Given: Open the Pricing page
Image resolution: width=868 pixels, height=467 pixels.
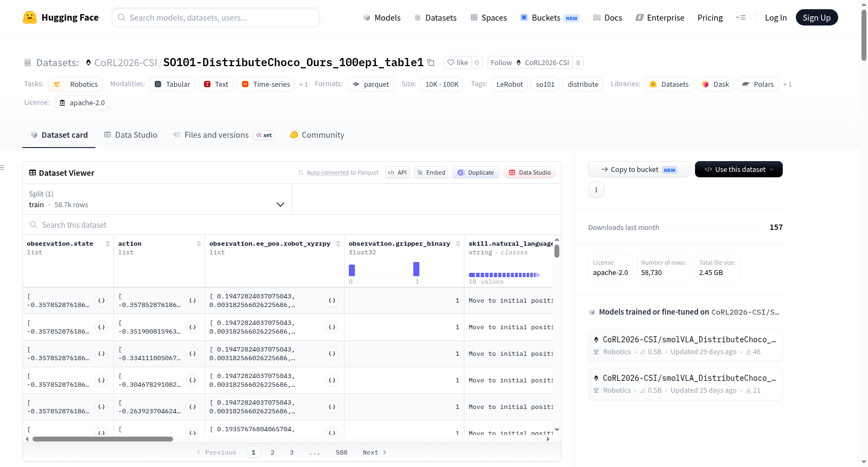Looking at the screenshot, I should pos(710,17).
